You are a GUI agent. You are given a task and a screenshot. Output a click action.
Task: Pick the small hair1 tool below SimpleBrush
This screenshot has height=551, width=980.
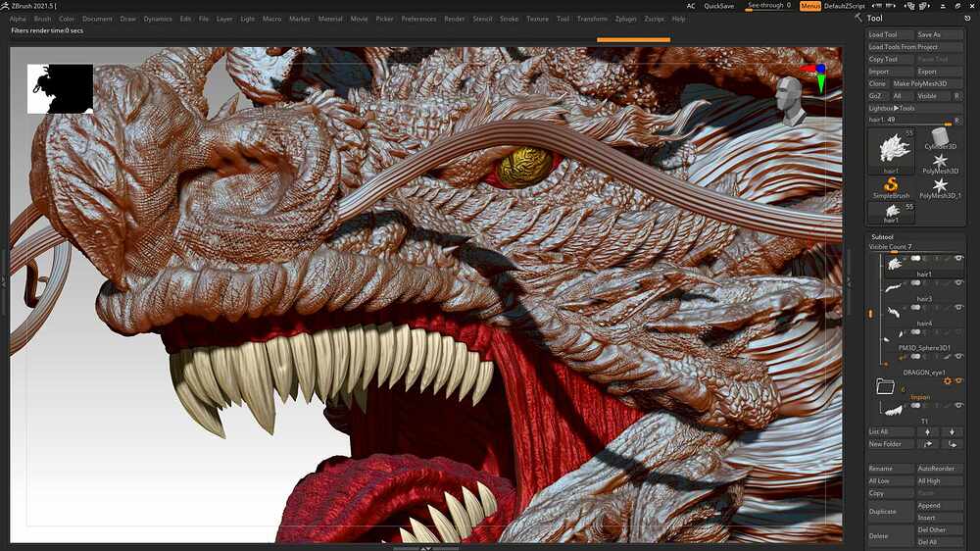tap(891, 213)
